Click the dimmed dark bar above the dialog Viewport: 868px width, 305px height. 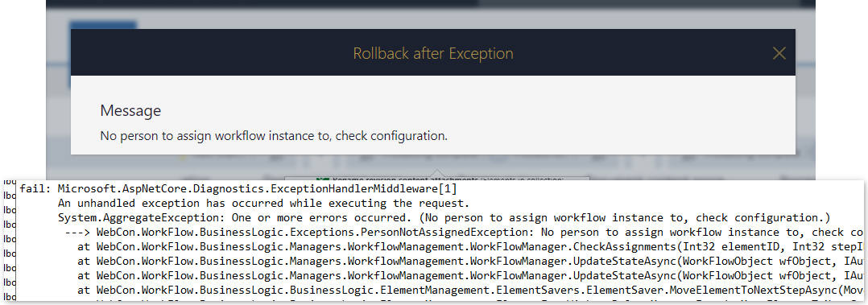[431, 3]
